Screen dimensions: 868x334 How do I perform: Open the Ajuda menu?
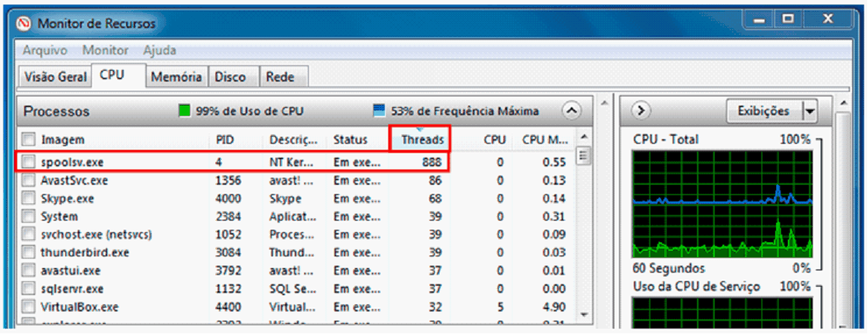coord(159,50)
